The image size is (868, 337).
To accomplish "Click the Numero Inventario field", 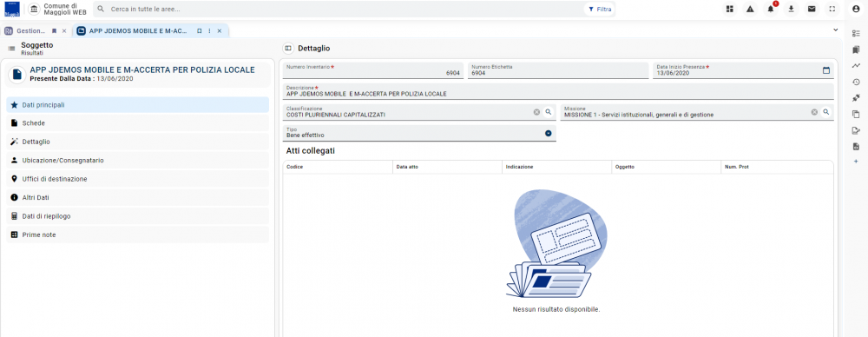I will pyautogui.click(x=373, y=70).
